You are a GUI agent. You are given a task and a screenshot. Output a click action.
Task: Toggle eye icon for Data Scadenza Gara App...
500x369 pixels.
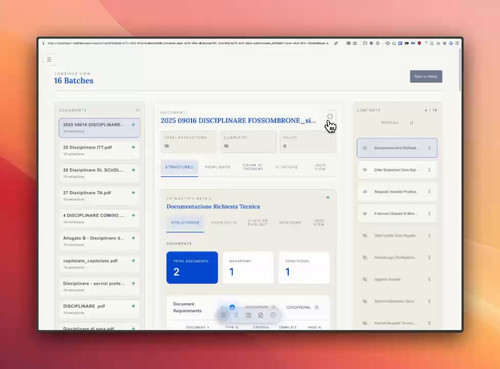(x=365, y=170)
